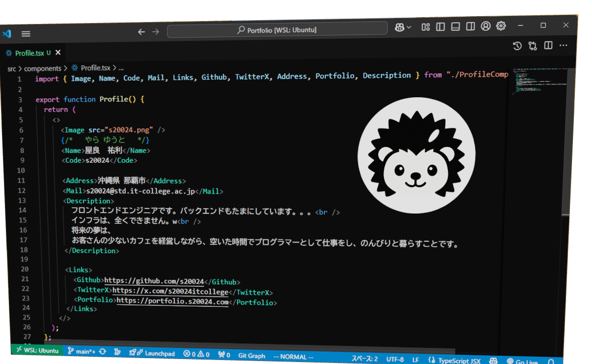Select the Profile.tsx editor tab
592x364 pixels.
[29, 53]
